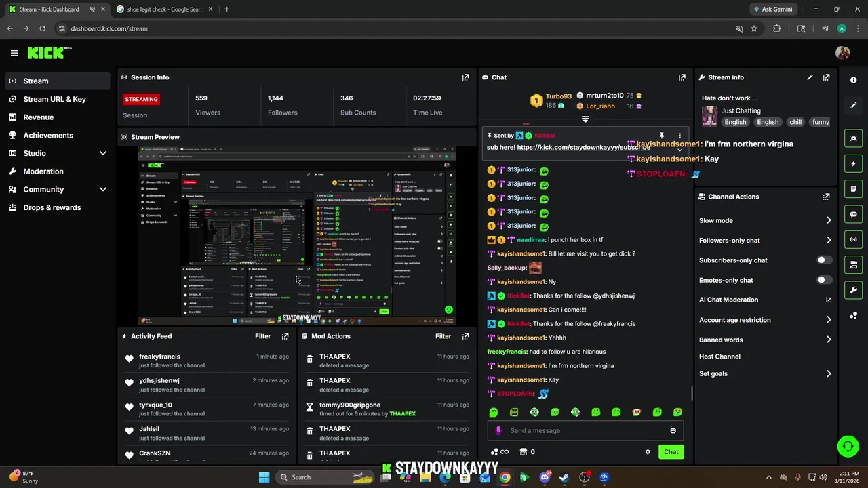Open the kick.com subscribe link

point(583,147)
